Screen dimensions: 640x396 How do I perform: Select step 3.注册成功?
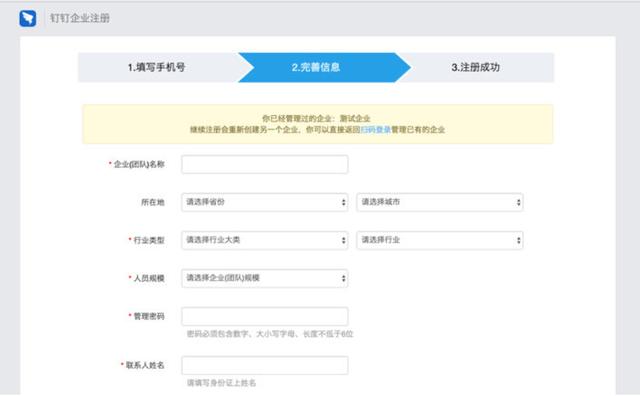coord(476,67)
